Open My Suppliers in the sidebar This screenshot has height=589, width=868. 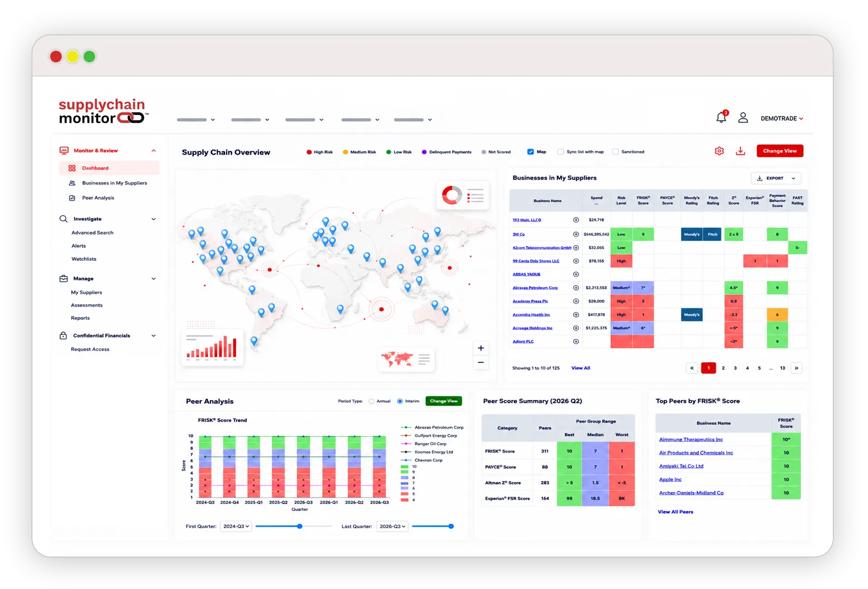point(86,293)
